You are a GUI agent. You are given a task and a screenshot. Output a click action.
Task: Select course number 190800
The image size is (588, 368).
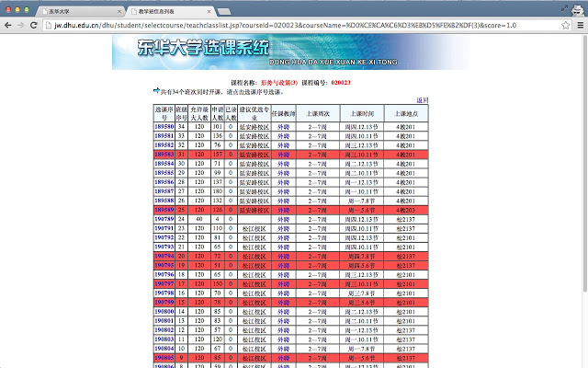(164, 312)
